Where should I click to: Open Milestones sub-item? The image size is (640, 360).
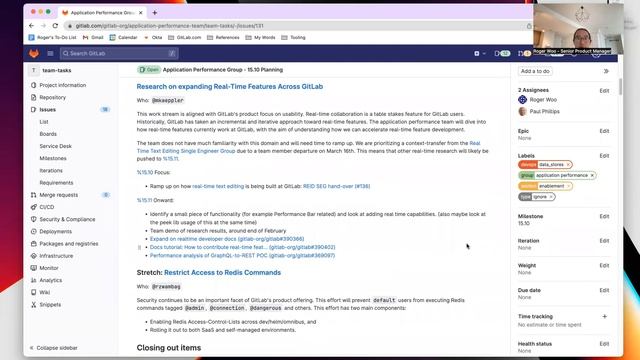click(x=53, y=158)
